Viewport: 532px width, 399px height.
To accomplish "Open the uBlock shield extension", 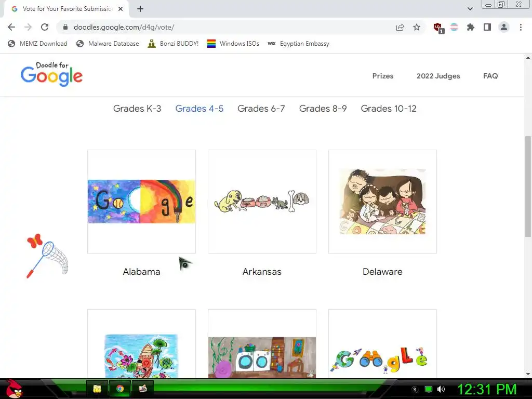I will (x=438, y=28).
